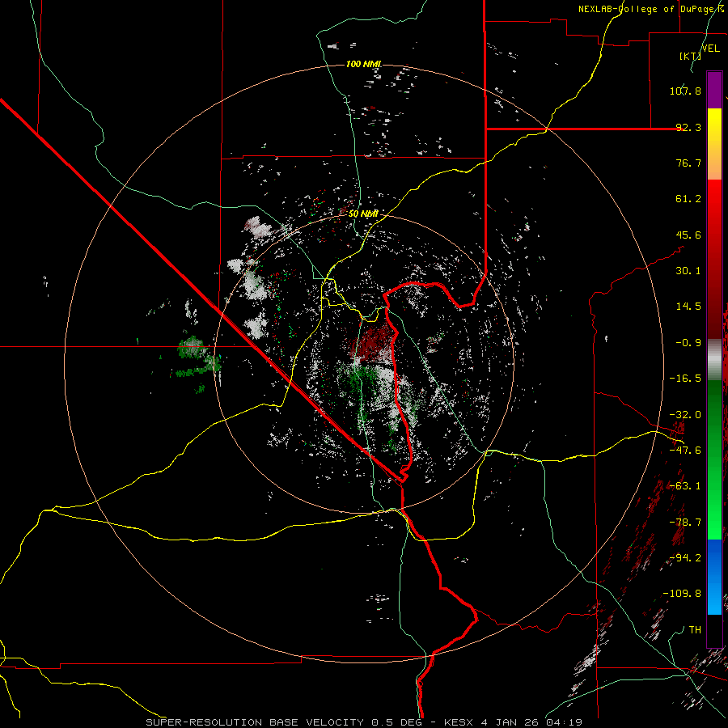Click the -32.0 velocity scale value
728x728 pixels.
(685, 415)
